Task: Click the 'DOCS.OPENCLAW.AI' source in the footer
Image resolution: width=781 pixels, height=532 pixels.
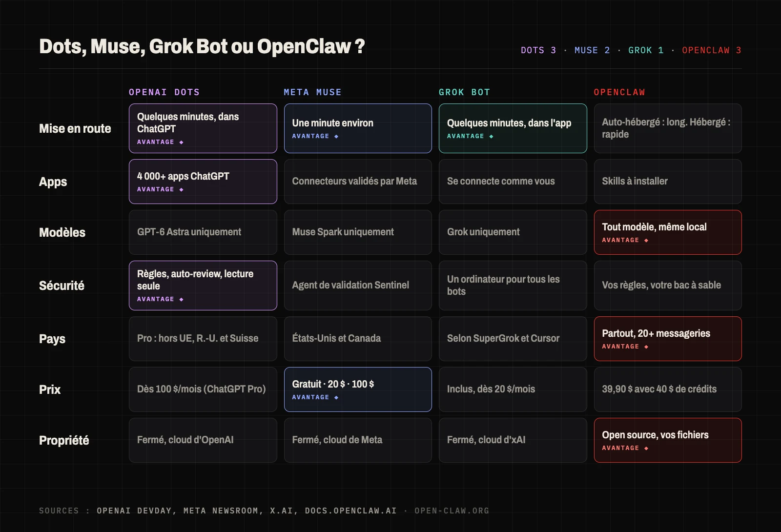Action: (350, 511)
